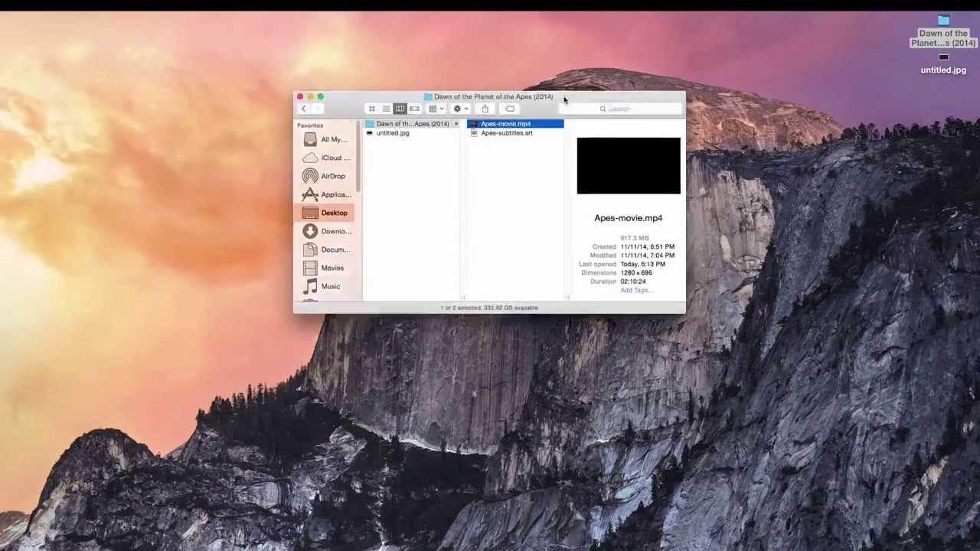Open the gear Action menu
980x551 pixels.
click(x=460, y=109)
